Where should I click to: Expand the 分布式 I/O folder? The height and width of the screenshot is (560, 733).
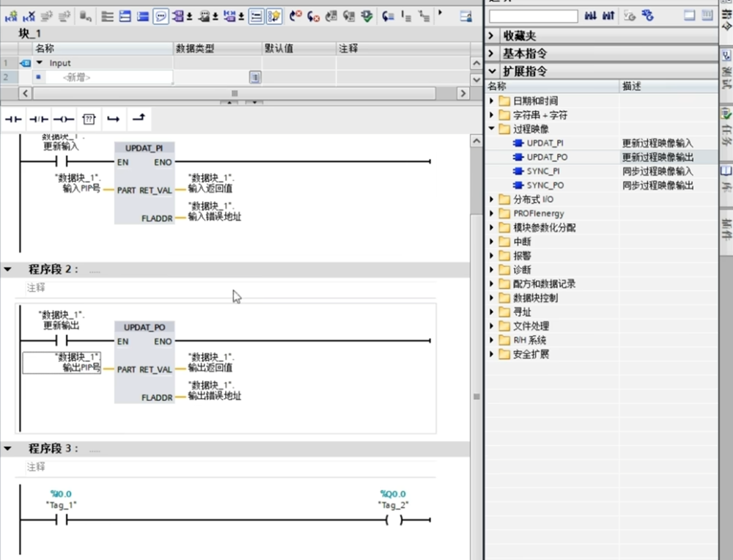coord(492,200)
